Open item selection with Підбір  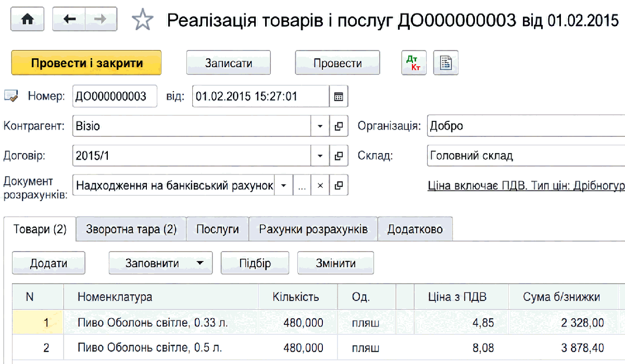(x=255, y=263)
